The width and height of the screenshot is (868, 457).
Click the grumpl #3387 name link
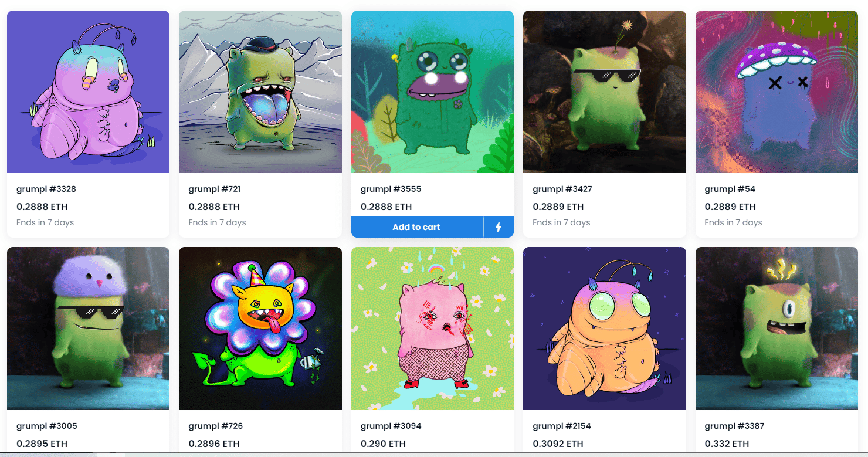pos(734,426)
